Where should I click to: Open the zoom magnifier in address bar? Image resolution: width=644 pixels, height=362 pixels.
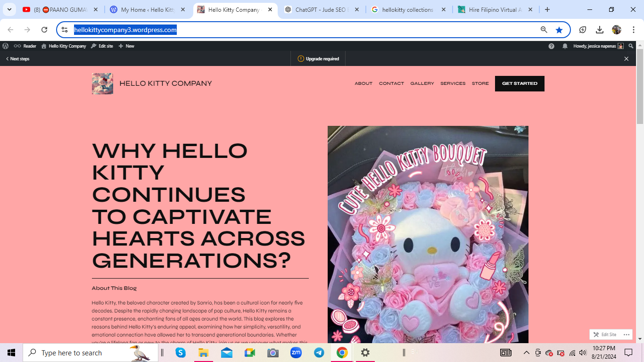pos(544,30)
